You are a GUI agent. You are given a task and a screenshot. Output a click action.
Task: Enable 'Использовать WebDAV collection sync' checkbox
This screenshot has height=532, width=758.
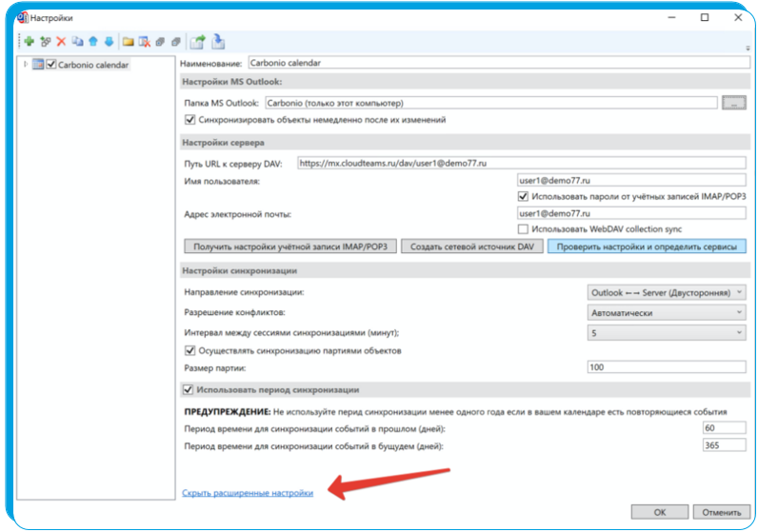[523, 229]
